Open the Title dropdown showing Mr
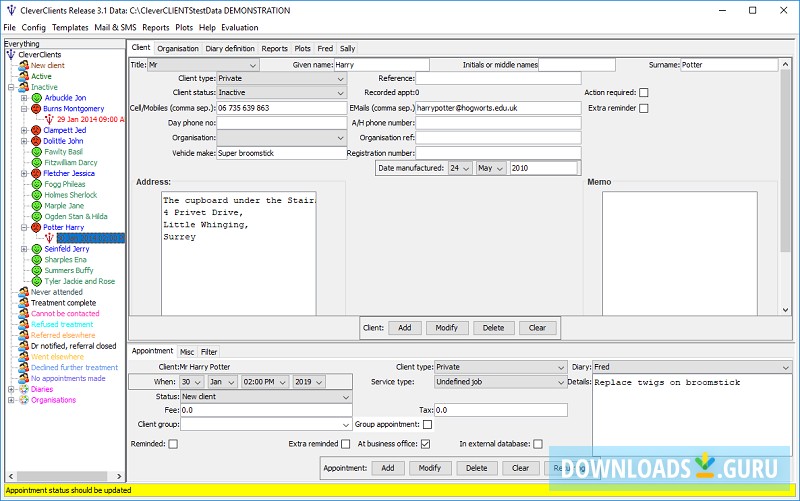 203,65
